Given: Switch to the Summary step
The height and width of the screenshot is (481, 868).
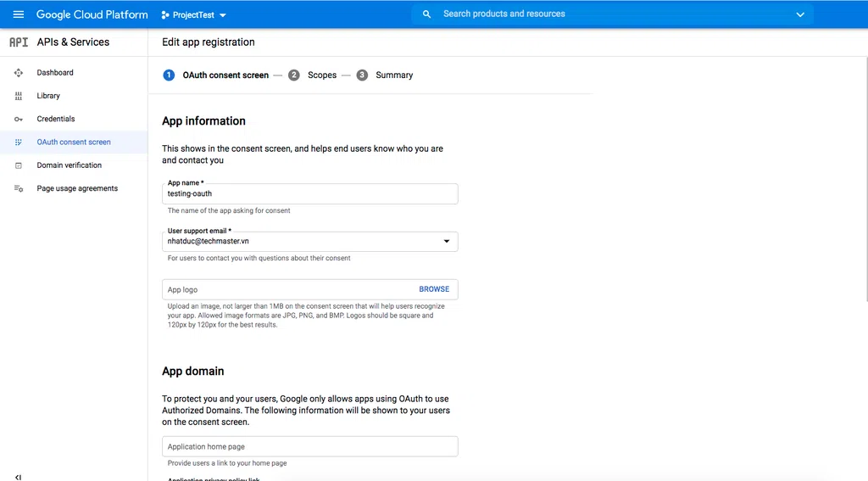Looking at the screenshot, I should pyautogui.click(x=394, y=76).
